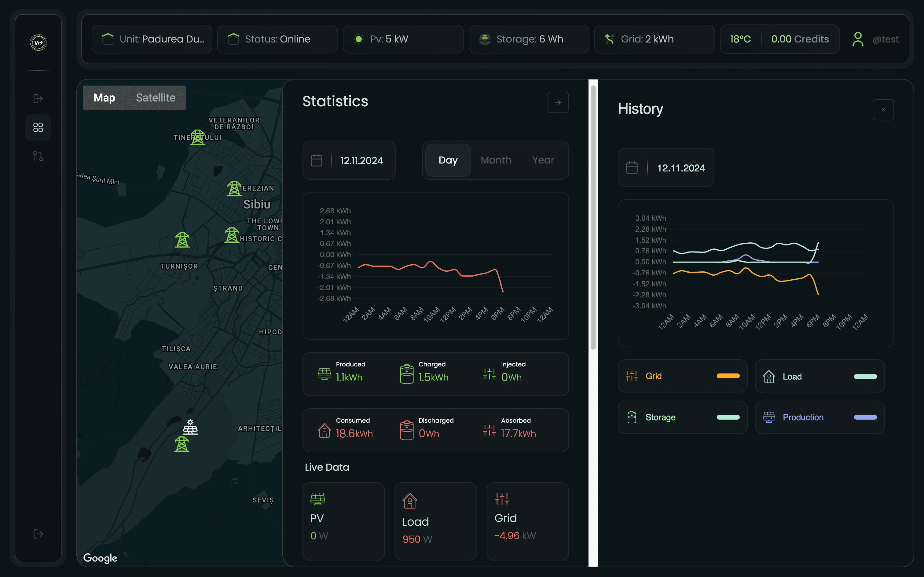Open the Unit: Padurea Du... selector
The width and height of the screenshot is (924, 577).
coord(152,39)
